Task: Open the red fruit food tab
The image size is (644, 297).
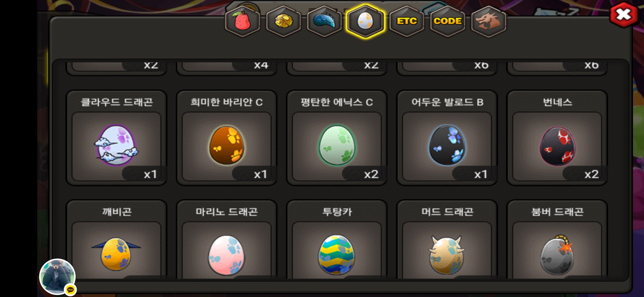Action: tap(242, 21)
